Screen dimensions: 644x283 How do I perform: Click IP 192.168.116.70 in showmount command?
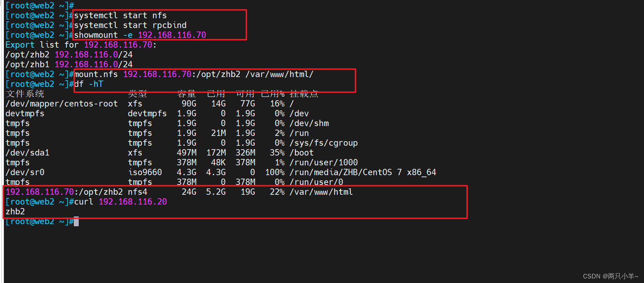(x=172, y=35)
